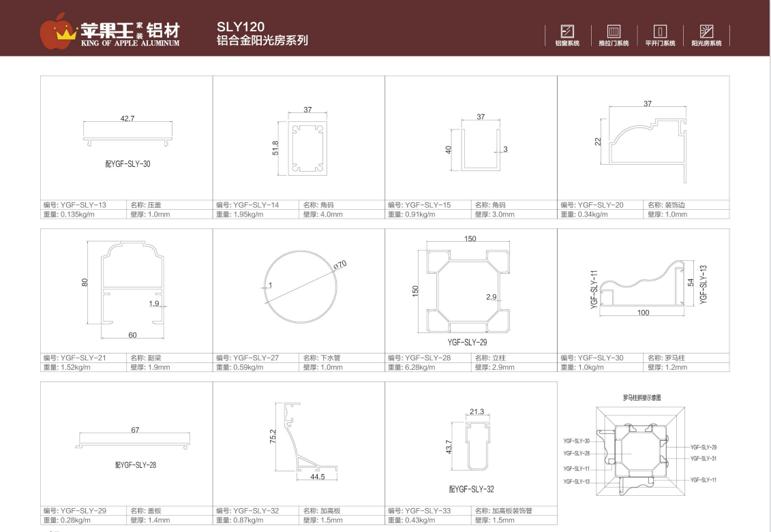The image size is (771, 532).
Task: Open the 铝窗系统 window icon
Action: (x=566, y=31)
